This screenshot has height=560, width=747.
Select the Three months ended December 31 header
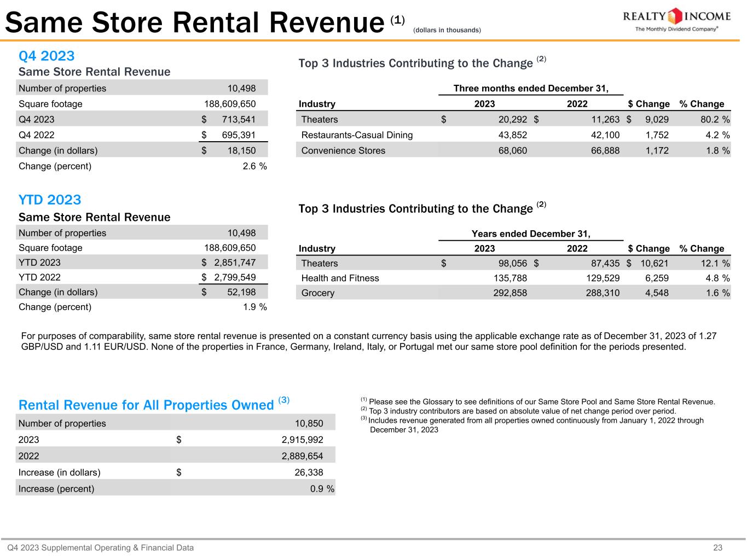pyautogui.click(x=530, y=89)
